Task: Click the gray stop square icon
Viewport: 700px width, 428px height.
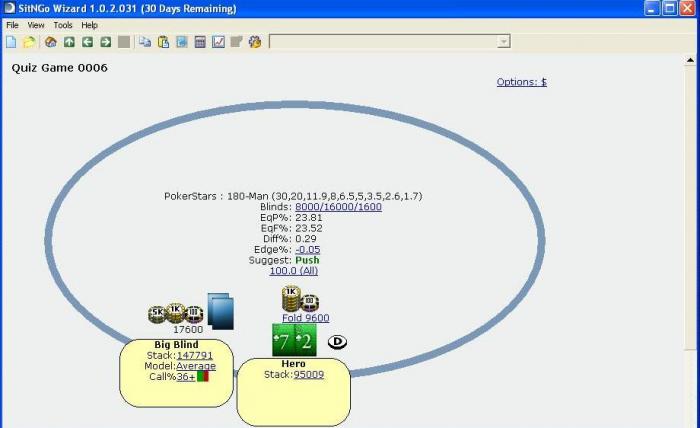Action: pos(124,42)
